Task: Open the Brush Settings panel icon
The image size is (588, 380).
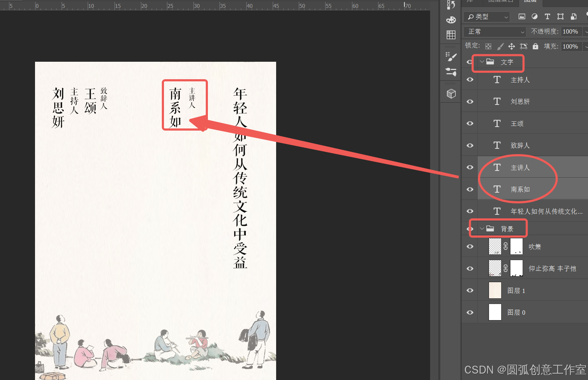Action: click(x=451, y=56)
